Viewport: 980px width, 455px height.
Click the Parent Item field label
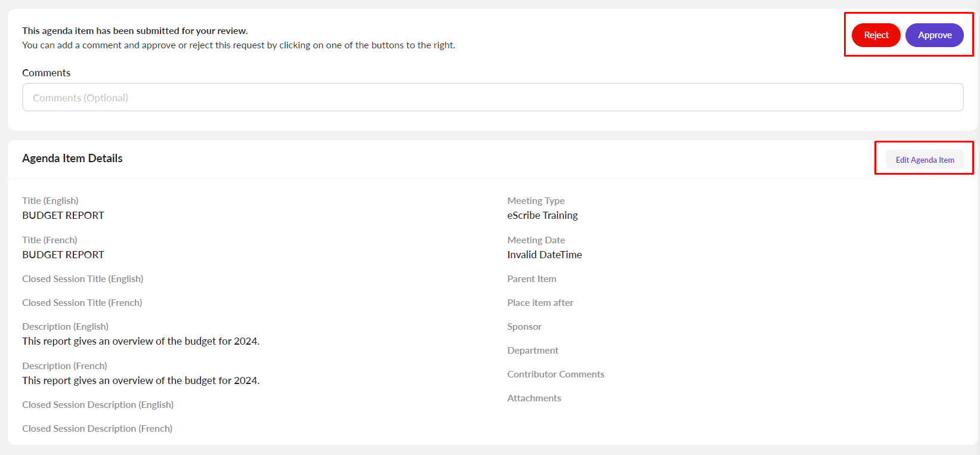click(531, 279)
